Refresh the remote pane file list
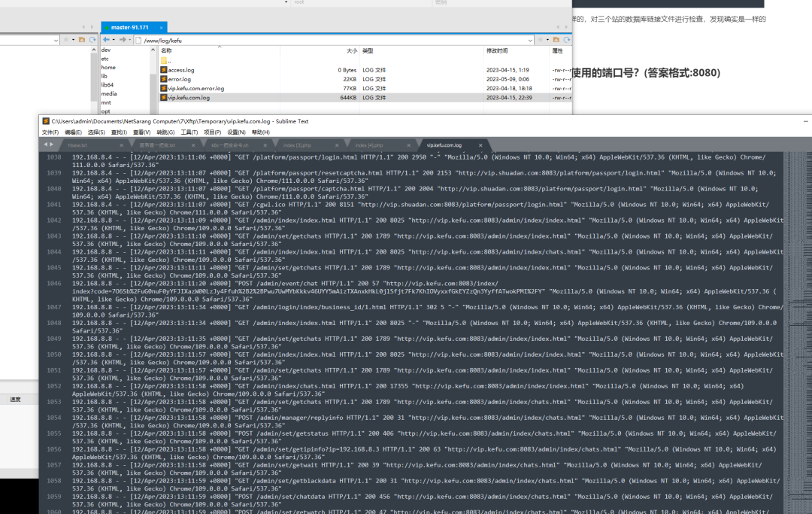This screenshot has height=514, width=812. [x=567, y=40]
